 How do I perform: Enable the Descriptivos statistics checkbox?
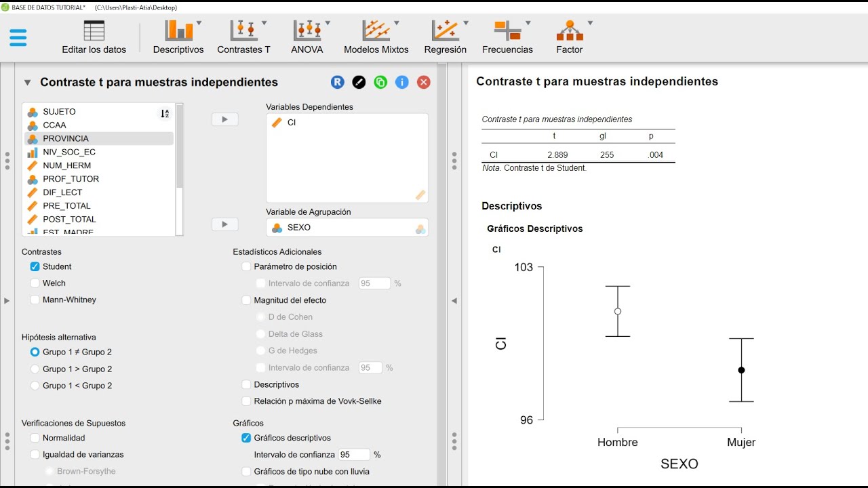pyautogui.click(x=246, y=385)
